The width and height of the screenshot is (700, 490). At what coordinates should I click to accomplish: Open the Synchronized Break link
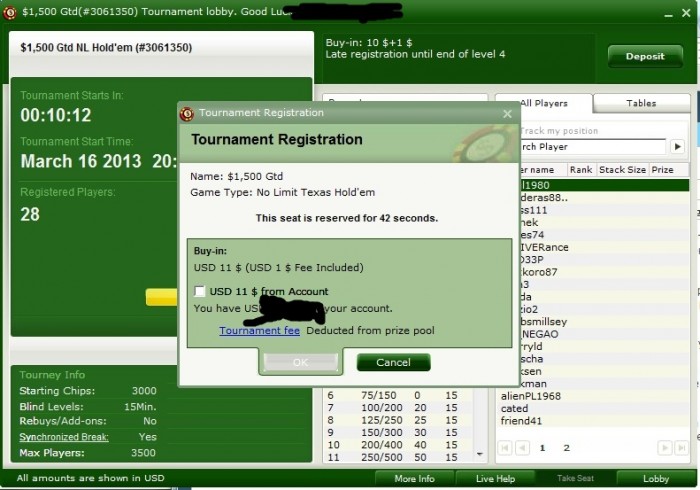click(64, 437)
